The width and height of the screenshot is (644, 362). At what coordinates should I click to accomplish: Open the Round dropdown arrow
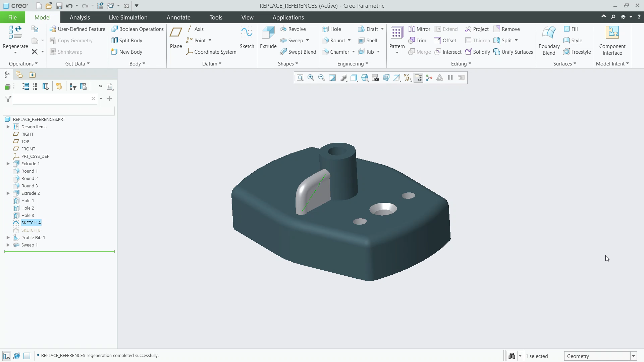point(349,41)
